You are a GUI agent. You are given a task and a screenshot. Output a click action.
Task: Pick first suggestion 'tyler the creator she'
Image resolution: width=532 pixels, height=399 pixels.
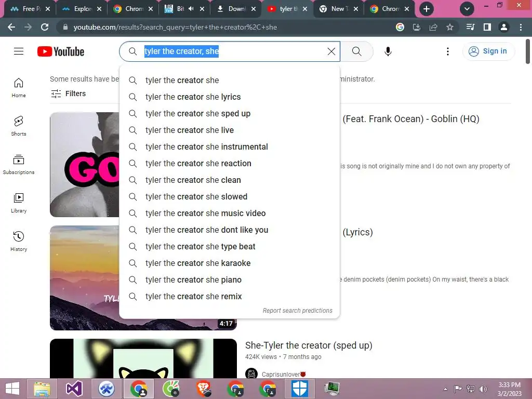(x=229, y=81)
